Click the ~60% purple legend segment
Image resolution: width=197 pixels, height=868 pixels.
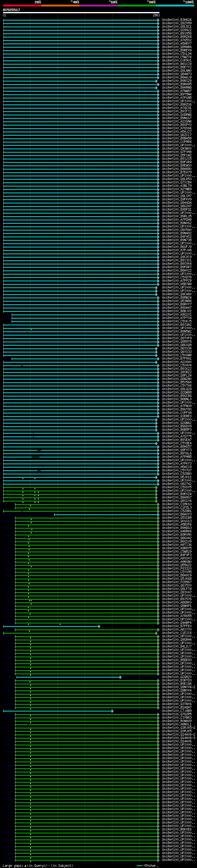pos(99,6)
